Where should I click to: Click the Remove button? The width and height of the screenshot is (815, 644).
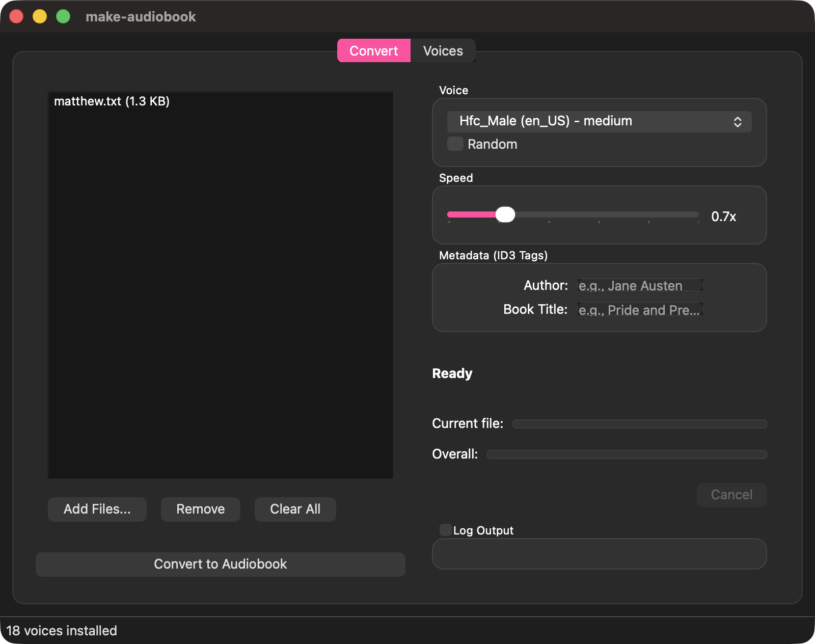(200, 509)
